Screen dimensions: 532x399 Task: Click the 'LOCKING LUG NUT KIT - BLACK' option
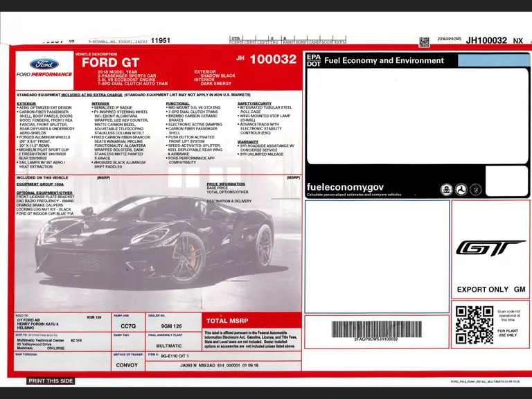[x=44, y=210]
